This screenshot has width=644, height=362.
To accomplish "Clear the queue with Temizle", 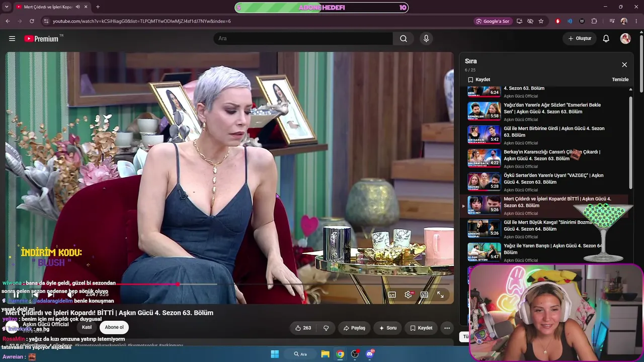I will (x=620, y=79).
